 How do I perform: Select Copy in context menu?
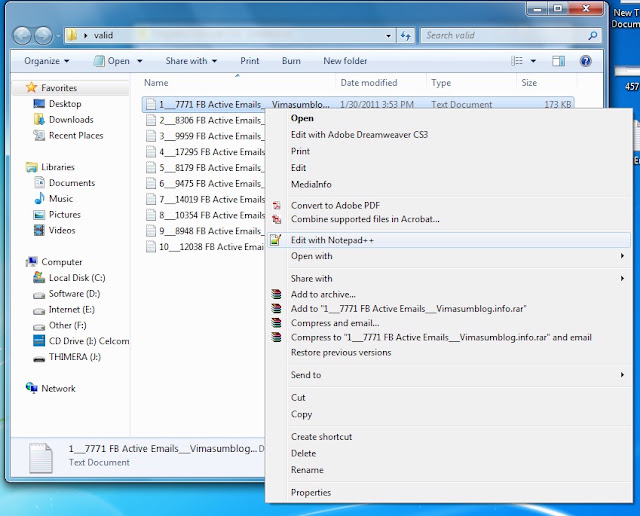coord(449,414)
